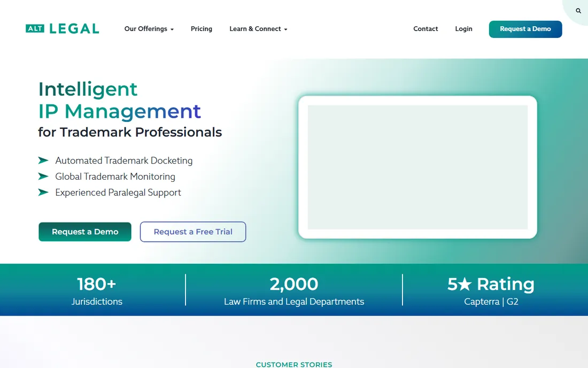This screenshot has width=588, height=368.
Task: Click Request a Demo in the header
Action: [525, 29]
